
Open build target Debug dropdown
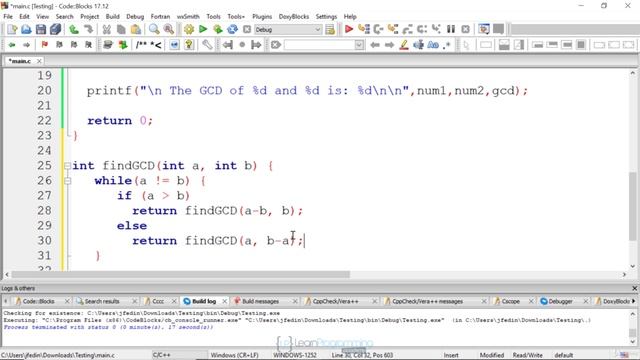[x=288, y=29]
